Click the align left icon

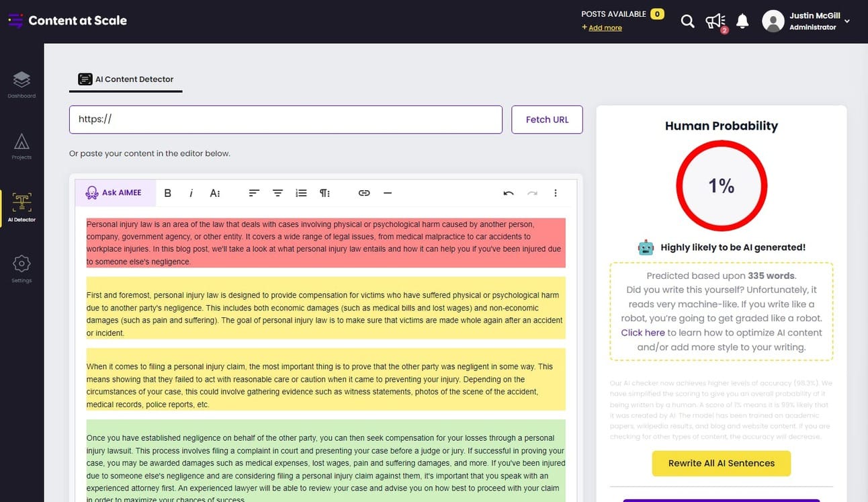click(254, 193)
